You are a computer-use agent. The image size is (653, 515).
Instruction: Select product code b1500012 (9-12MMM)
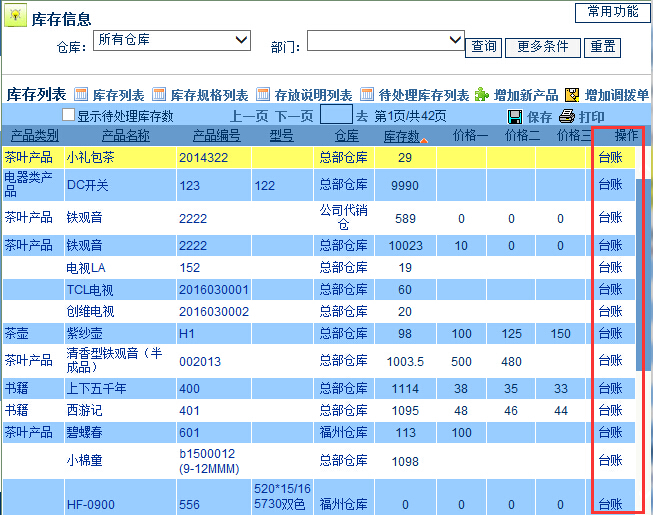pos(209,461)
